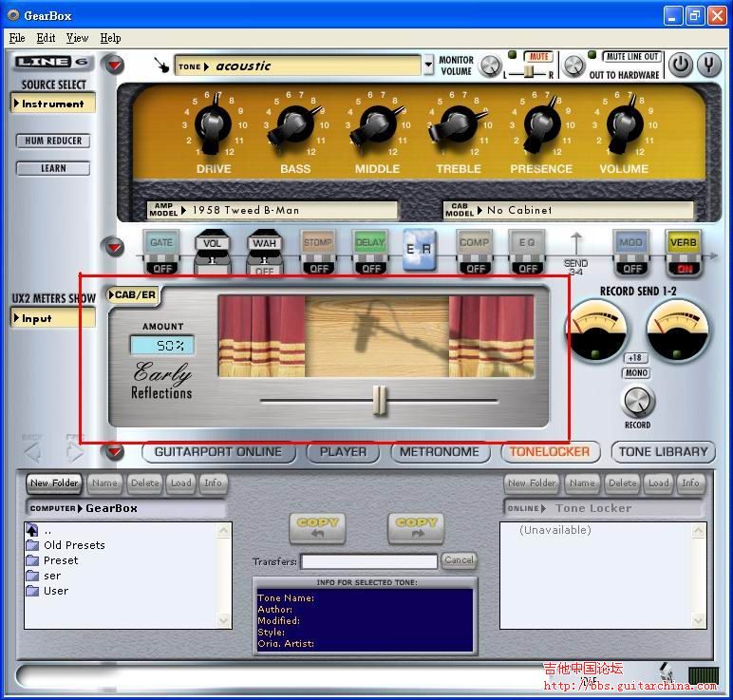Open the Old Presets folder

coord(66,545)
